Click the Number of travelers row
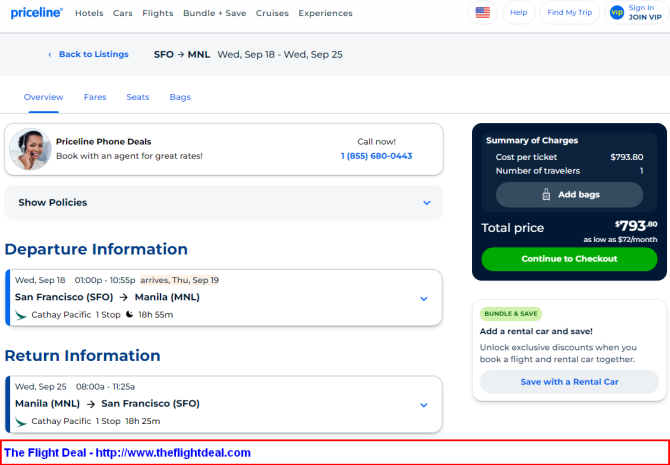670x465 pixels. tap(569, 171)
